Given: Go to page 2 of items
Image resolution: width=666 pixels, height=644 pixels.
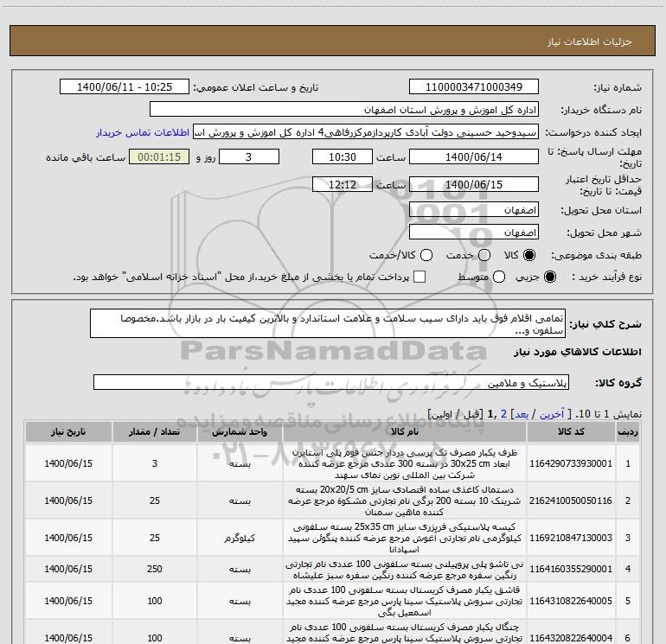Looking at the screenshot, I should click(x=503, y=414).
